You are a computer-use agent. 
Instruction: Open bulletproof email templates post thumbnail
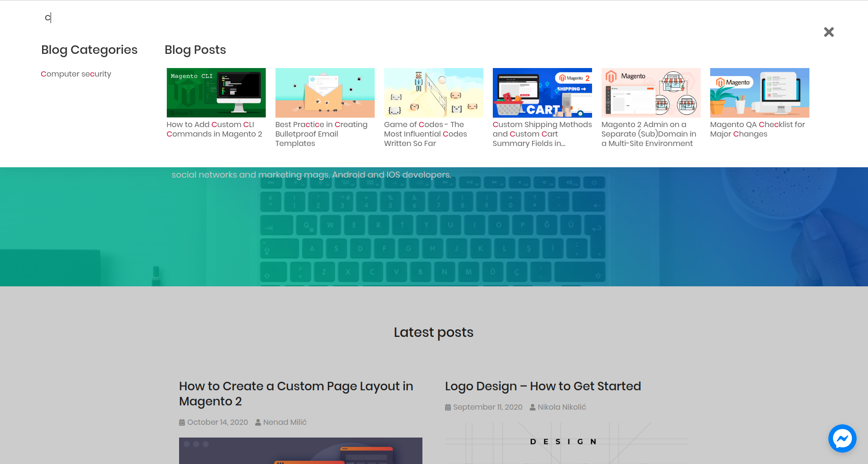325,93
